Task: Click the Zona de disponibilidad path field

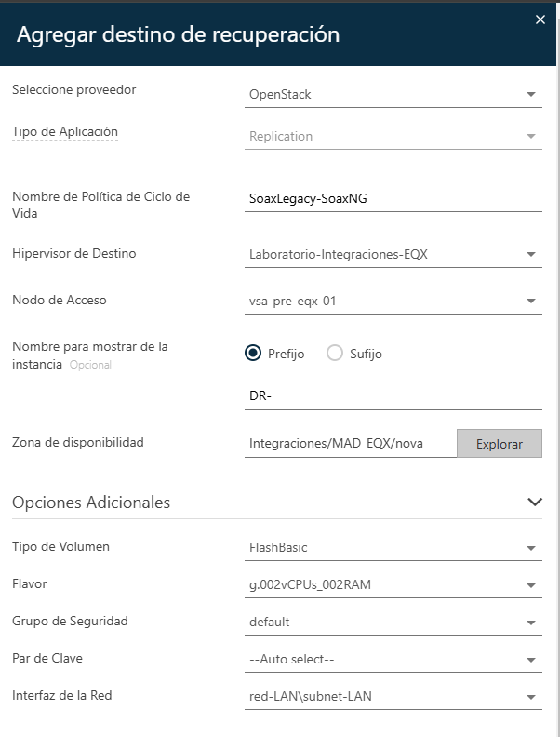Action: 350,443
